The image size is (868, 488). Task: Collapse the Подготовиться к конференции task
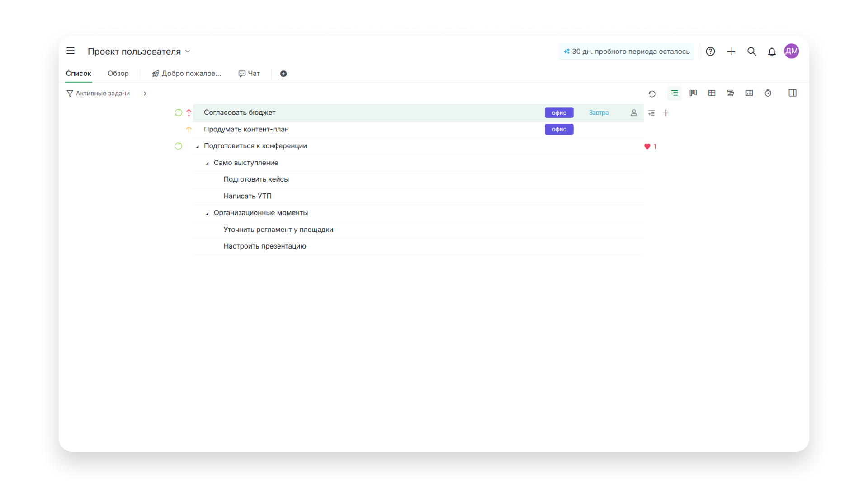click(x=198, y=146)
